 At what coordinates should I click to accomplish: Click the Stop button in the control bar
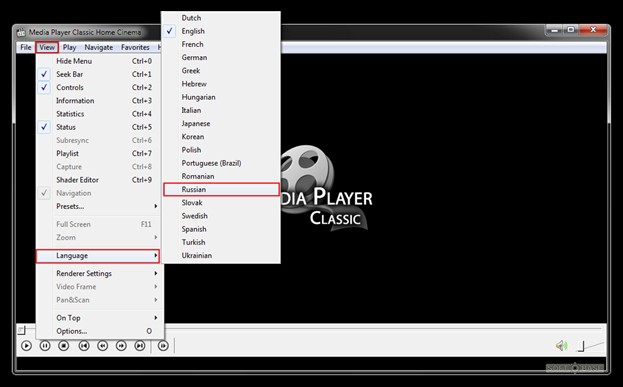pyautogui.click(x=64, y=346)
